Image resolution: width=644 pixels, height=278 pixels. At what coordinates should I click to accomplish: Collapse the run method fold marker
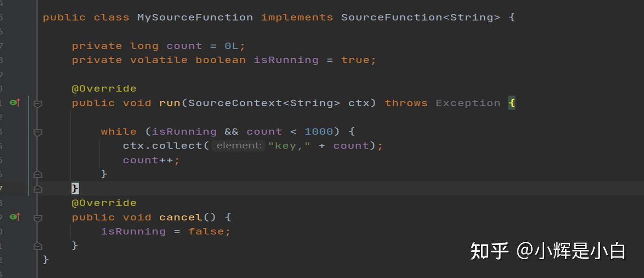(x=38, y=104)
